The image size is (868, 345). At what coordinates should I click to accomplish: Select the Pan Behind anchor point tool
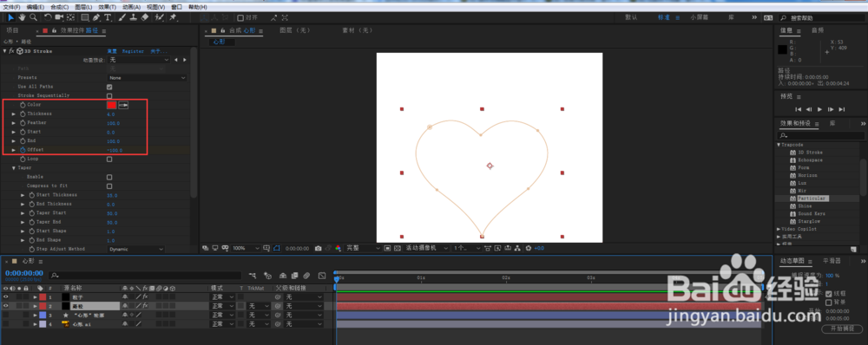point(70,17)
